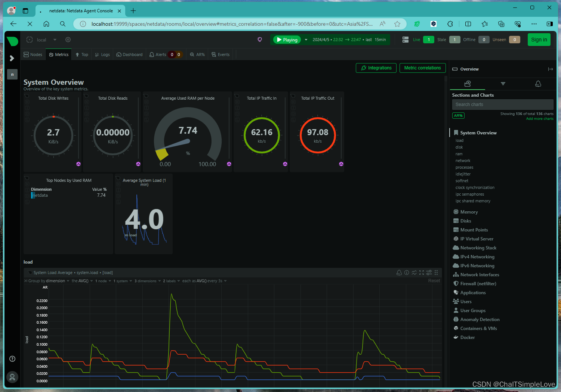This screenshot has height=392, width=561.
Task: Click the room settings gear icon
Action: 68,40
